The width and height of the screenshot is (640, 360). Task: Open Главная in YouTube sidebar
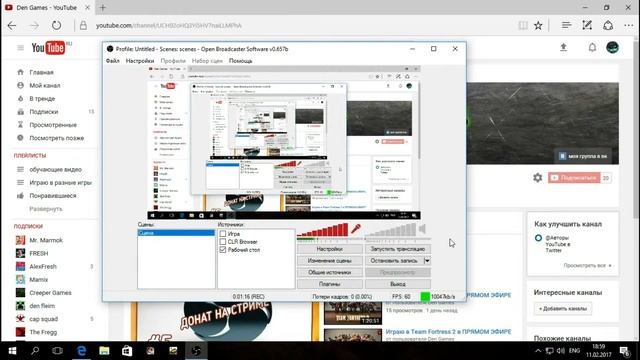[x=41, y=72]
